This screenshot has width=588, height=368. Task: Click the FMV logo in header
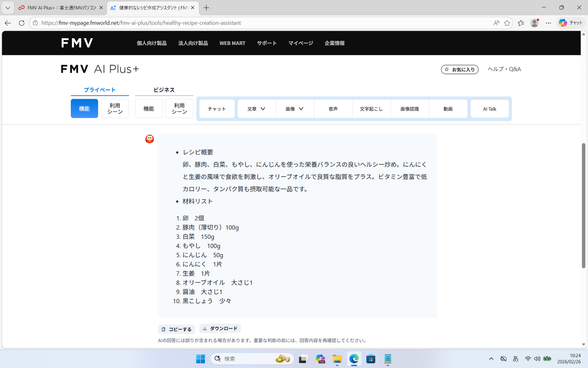pyautogui.click(x=77, y=43)
